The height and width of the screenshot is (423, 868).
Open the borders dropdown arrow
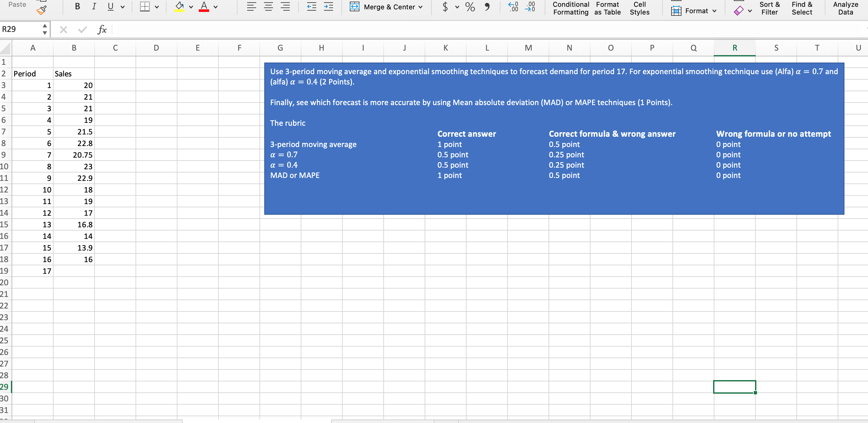coord(157,7)
